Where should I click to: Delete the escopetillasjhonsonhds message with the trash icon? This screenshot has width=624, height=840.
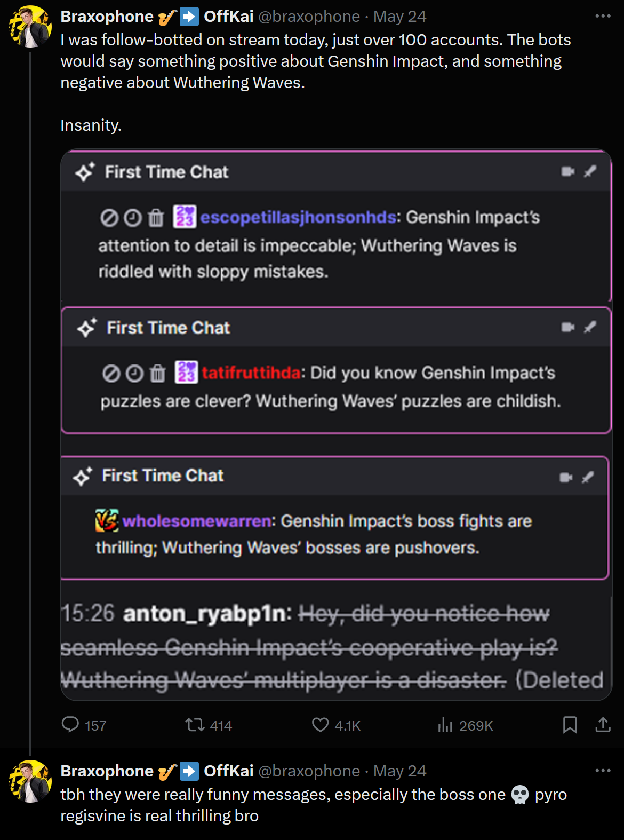point(156,218)
